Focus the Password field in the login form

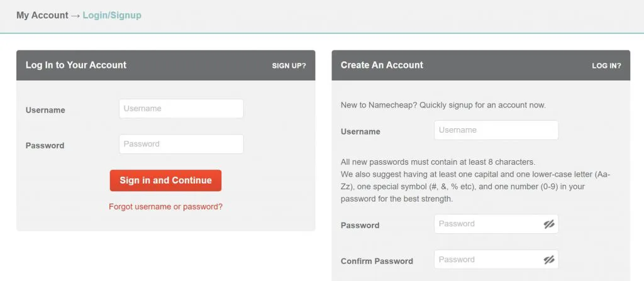click(181, 144)
